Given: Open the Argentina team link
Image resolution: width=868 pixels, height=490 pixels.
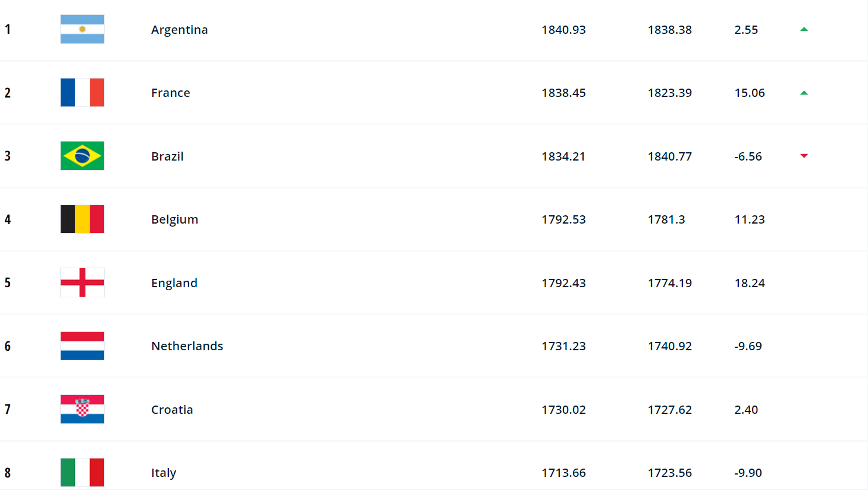Looking at the screenshot, I should click(x=179, y=30).
